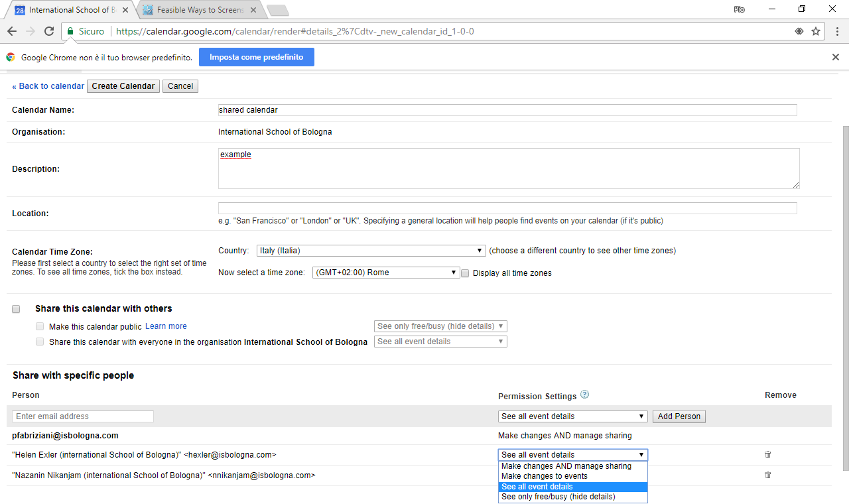This screenshot has height=504, width=849.
Task: Open Learn more link about public calendars
Action: (x=166, y=326)
